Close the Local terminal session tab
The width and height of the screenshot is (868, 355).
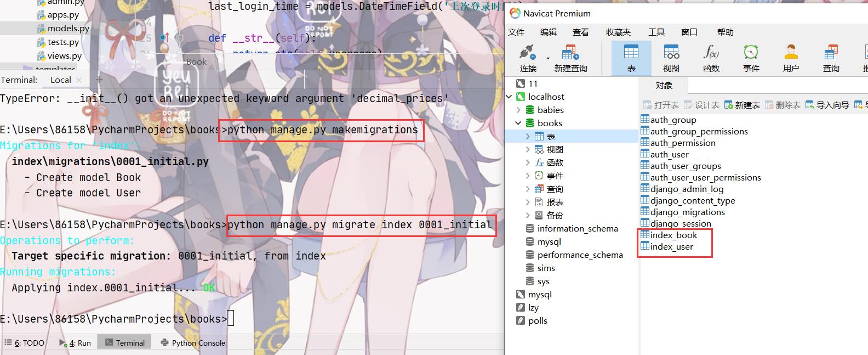tap(79, 80)
